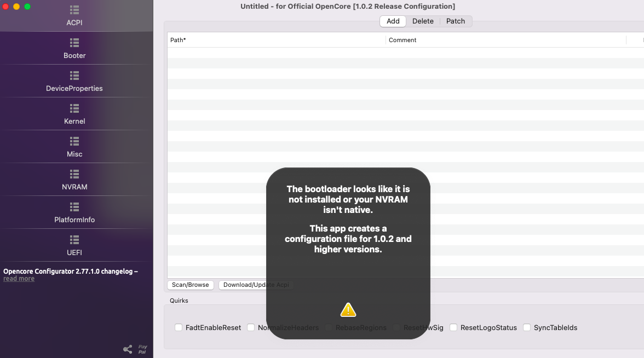
Task: Check the SyncTableIds quirk
Action: click(527, 327)
